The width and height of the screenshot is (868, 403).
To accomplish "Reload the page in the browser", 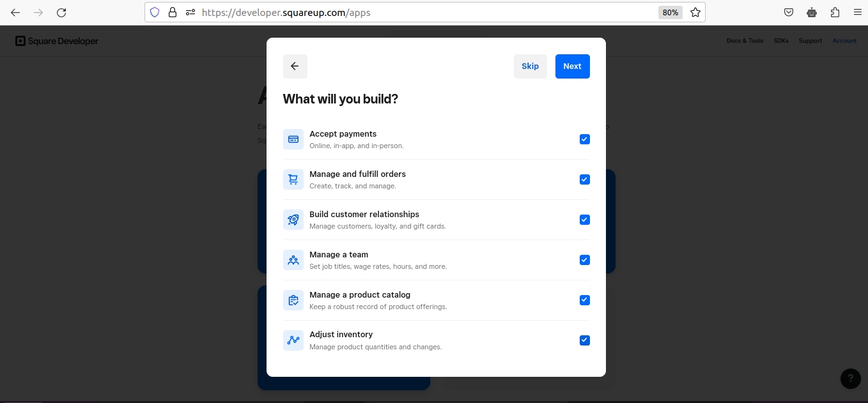I will point(61,12).
